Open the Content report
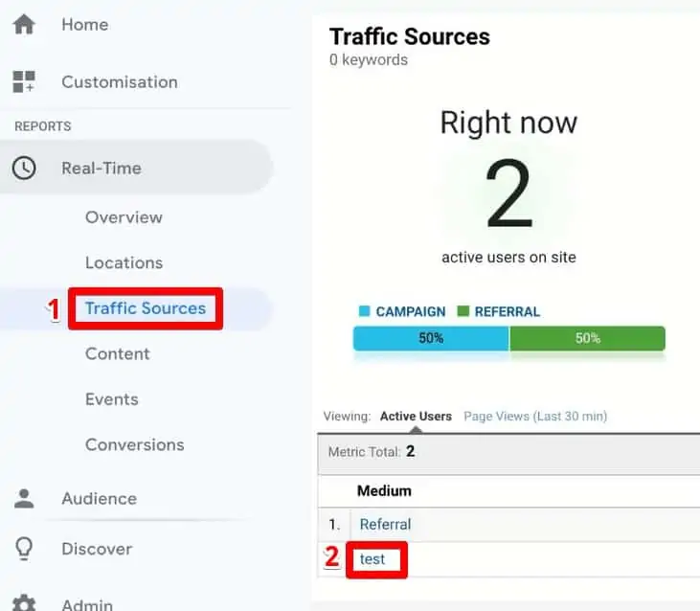 118,354
